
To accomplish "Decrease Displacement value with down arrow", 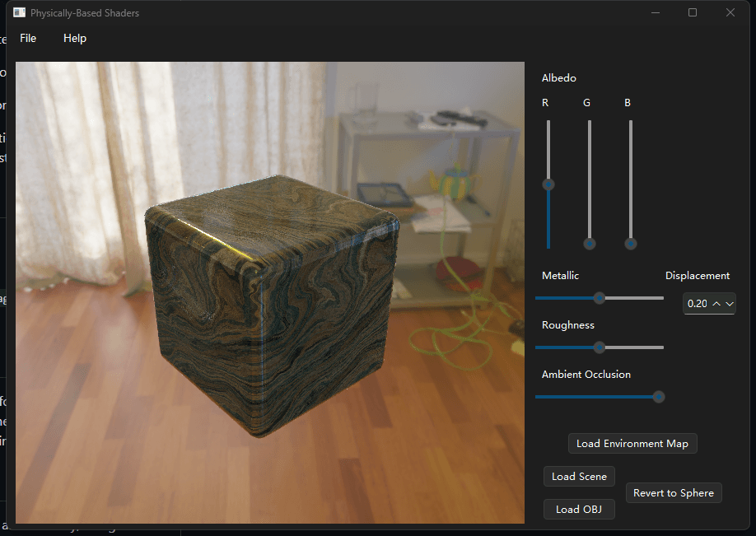I will 730,304.
